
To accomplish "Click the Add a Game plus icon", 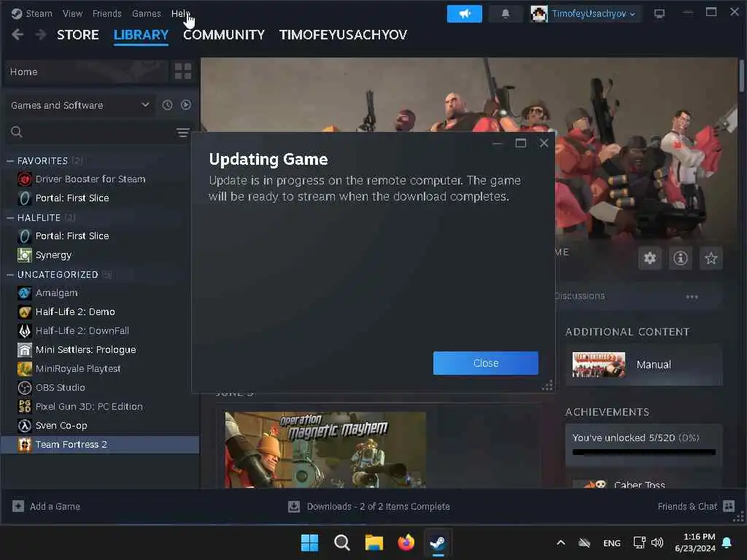I will point(18,506).
